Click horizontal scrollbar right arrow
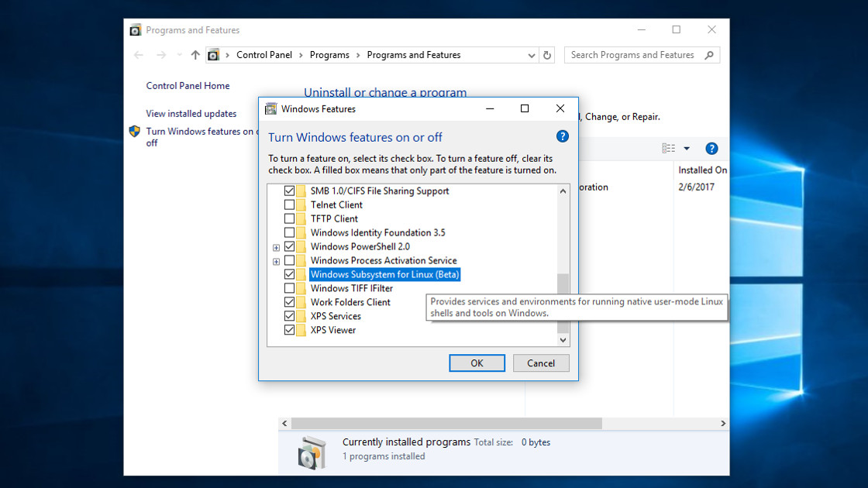Screen dimensions: 868x488 [x=723, y=423]
